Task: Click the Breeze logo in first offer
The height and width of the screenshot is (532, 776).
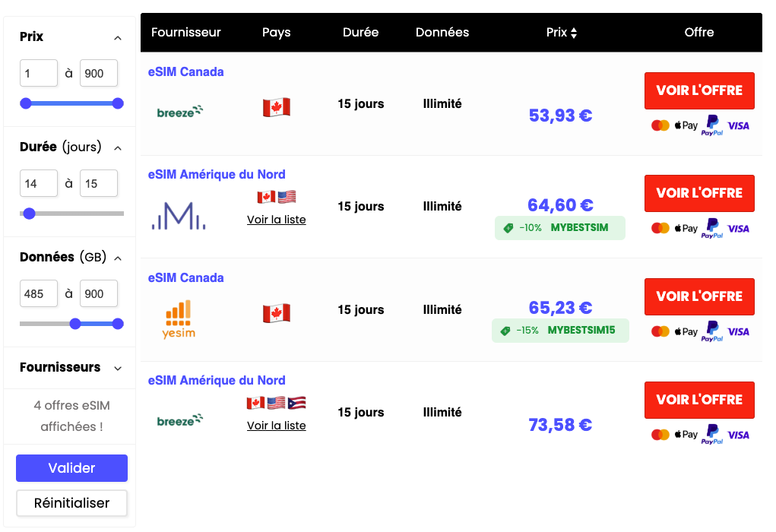Action: point(180,112)
